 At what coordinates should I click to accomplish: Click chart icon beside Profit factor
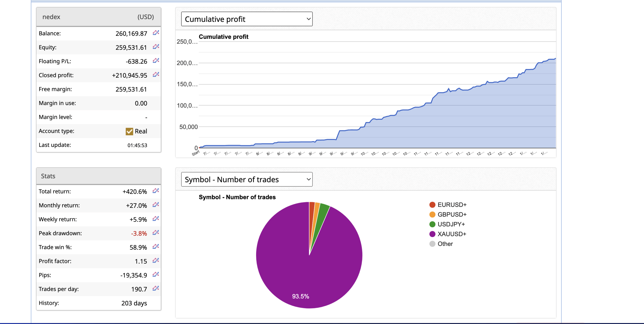point(155,260)
